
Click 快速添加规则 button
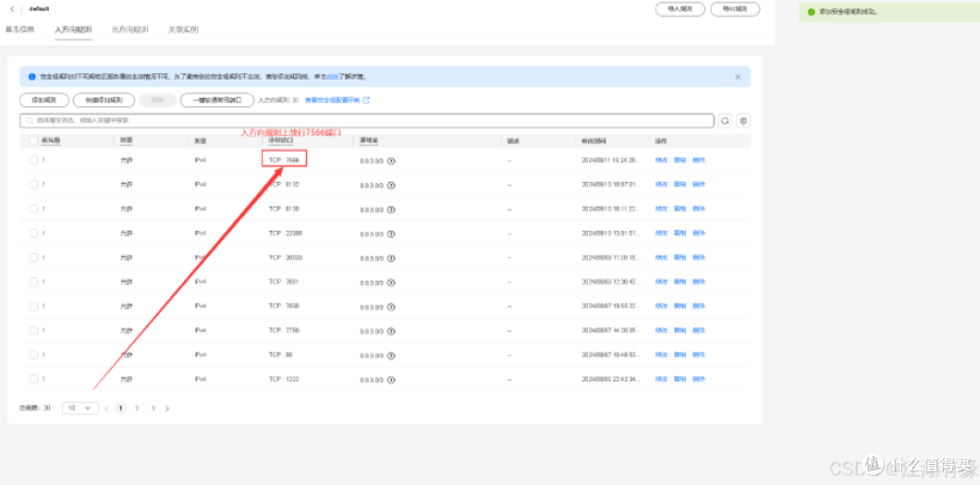click(103, 100)
